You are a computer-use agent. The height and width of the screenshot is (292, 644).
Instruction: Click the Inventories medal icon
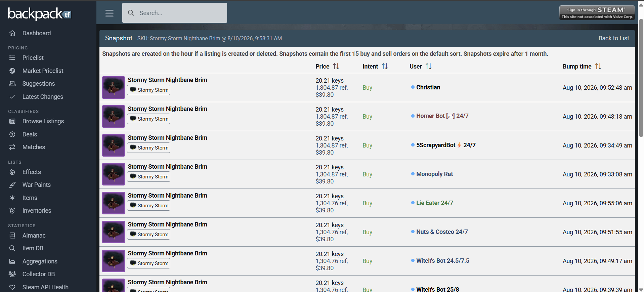(x=12, y=211)
